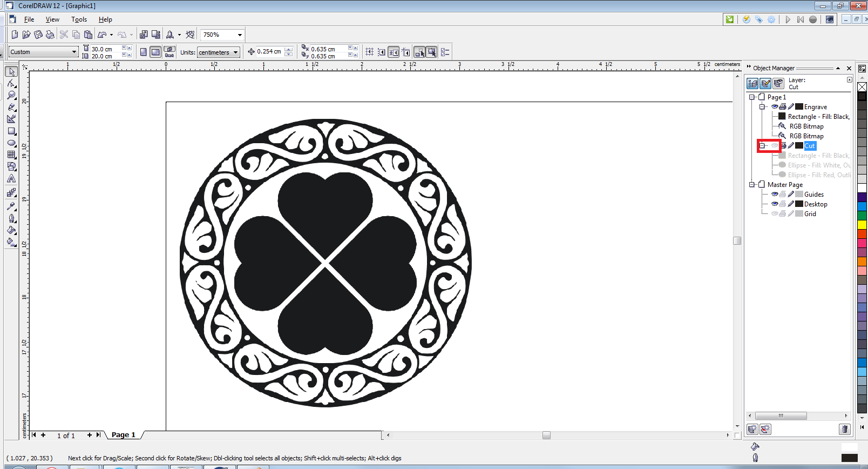Pick the orange swatch in color palette
Image resolution: width=868 pixels, height=469 pixels.
pyautogui.click(x=862, y=262)
